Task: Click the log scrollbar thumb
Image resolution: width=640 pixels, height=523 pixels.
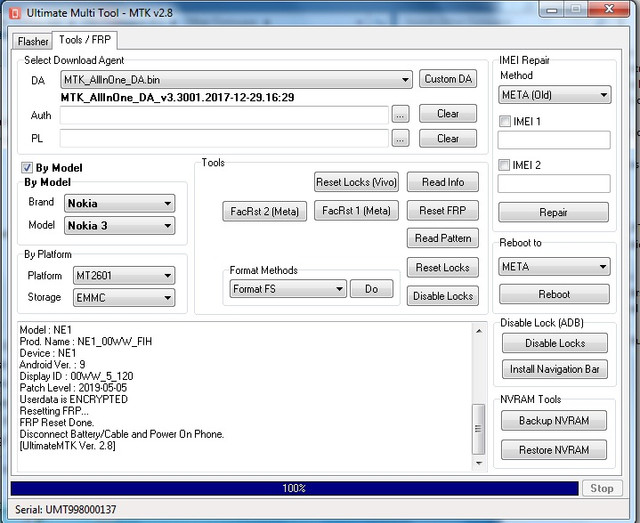Action: (x=478, y=429)
